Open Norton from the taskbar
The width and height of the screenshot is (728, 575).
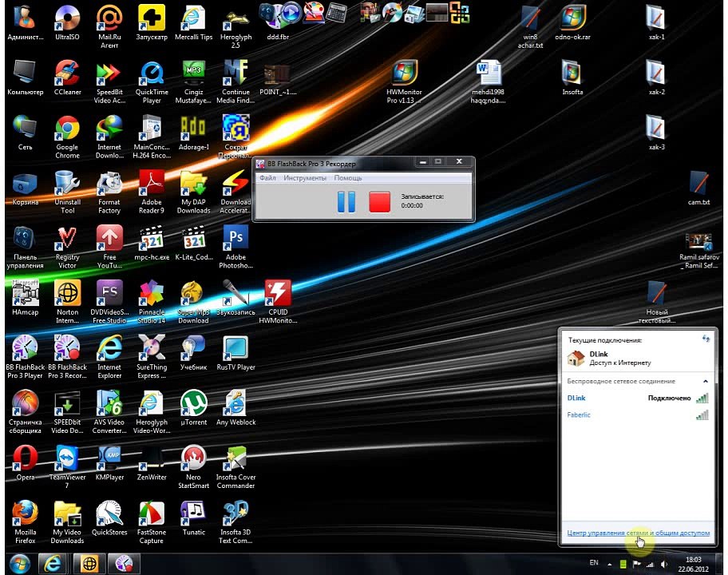[89, 564]
